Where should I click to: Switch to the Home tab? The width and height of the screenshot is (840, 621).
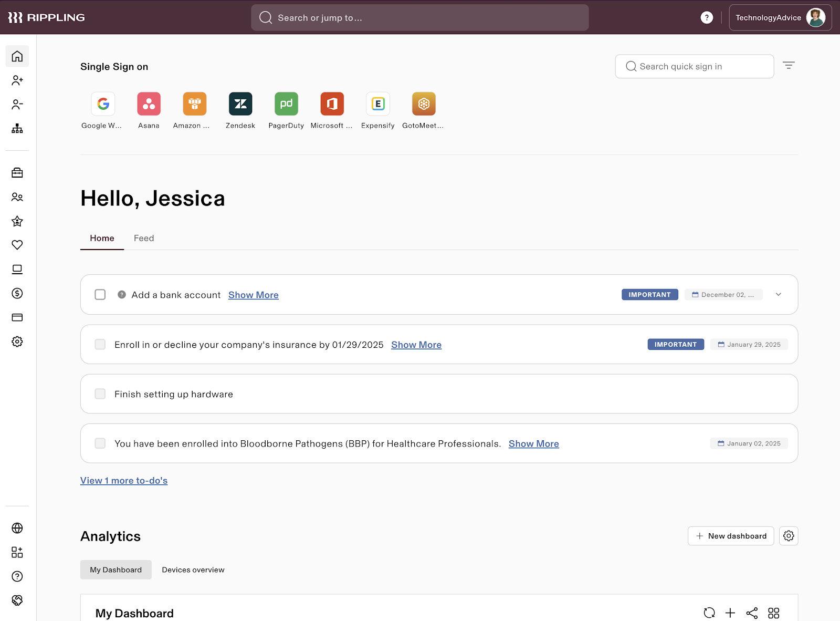[102, 238]
